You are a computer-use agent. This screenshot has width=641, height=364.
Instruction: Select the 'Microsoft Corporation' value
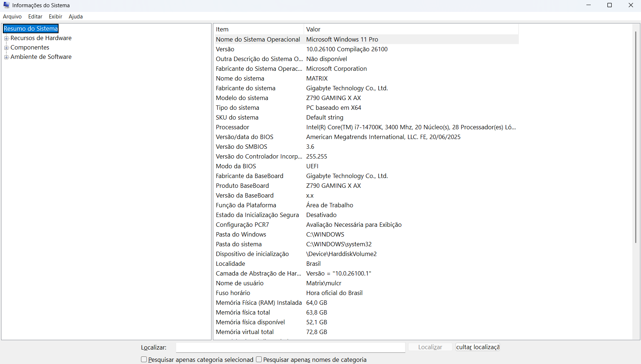point(336,69)
